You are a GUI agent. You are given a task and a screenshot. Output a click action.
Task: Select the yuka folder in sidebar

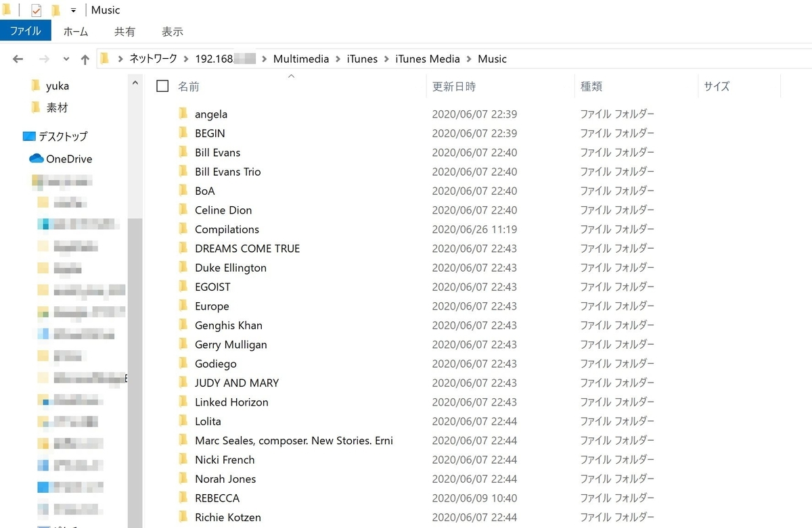click(58, 86)
